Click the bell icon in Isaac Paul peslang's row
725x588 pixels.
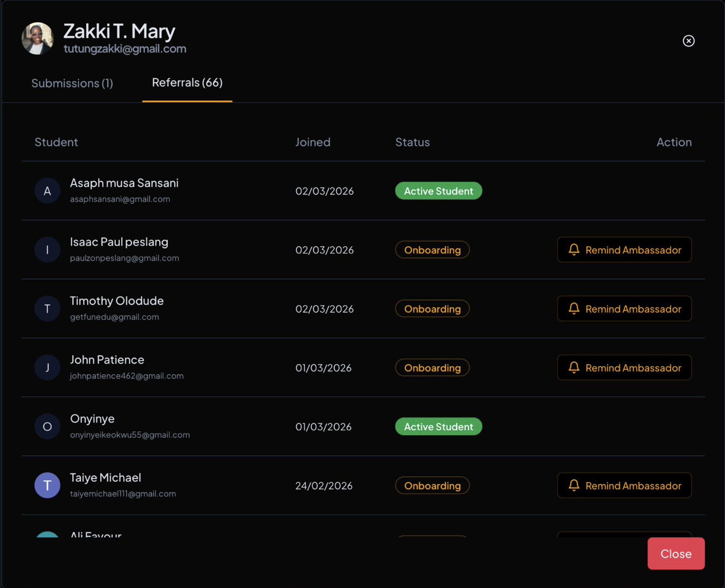[x=574, y=250]
